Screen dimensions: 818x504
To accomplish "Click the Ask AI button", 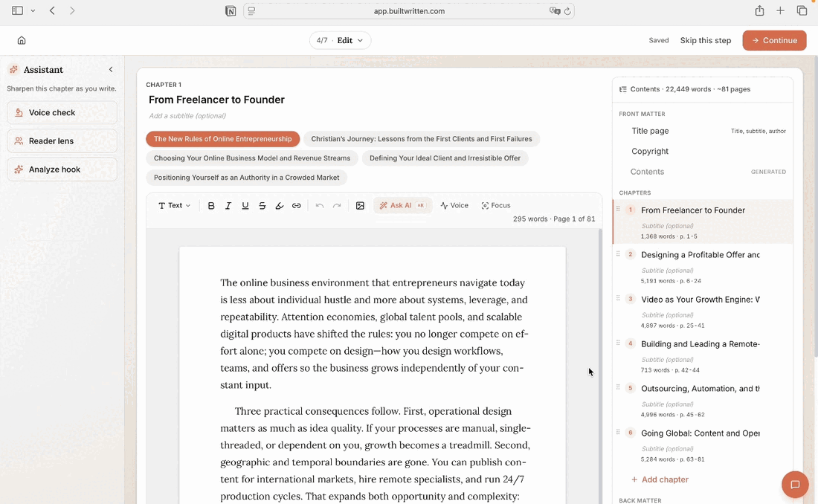I will [x=402, y=206].
